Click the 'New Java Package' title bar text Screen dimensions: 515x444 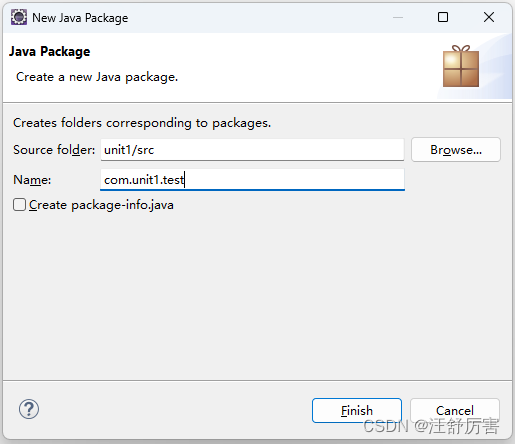[80, 18]
